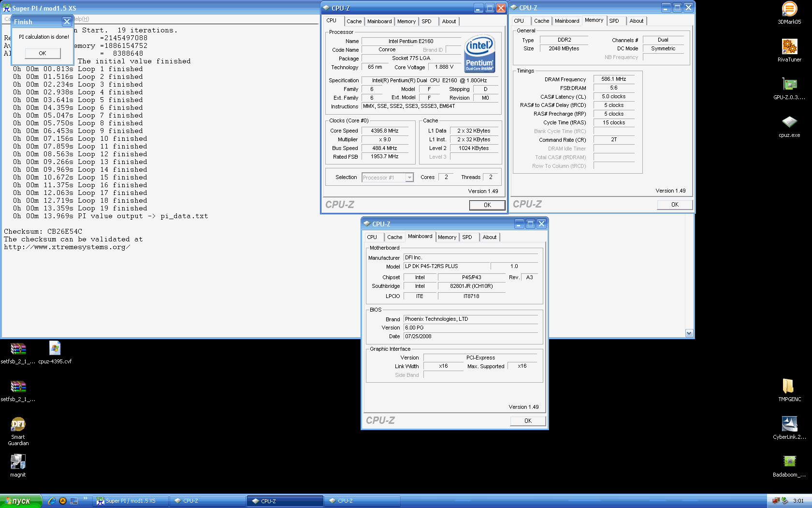
Task: Open the Start menu button
Action: pyautogui.click(x=21, y=501)
